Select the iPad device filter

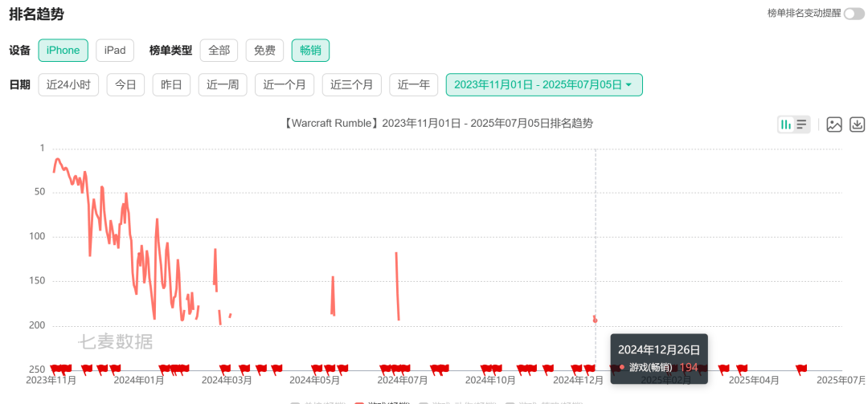tap(115, 51)
